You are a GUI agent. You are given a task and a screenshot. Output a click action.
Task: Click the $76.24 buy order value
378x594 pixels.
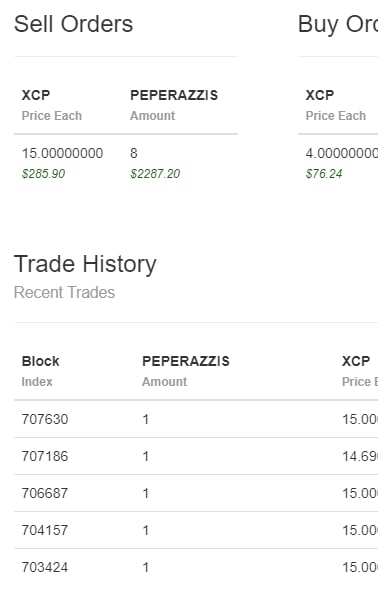tap(324, 174)
